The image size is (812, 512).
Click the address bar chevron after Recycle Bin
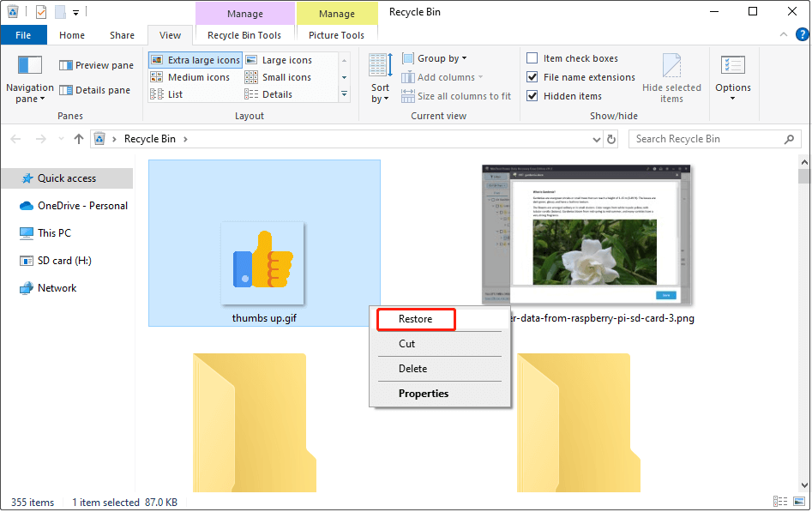point(185,139)
